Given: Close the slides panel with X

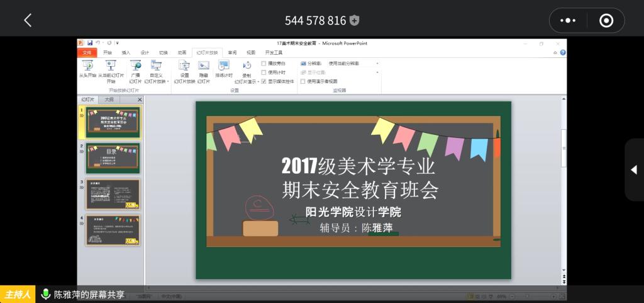Looking at the screenshot, I should (140, 100).
